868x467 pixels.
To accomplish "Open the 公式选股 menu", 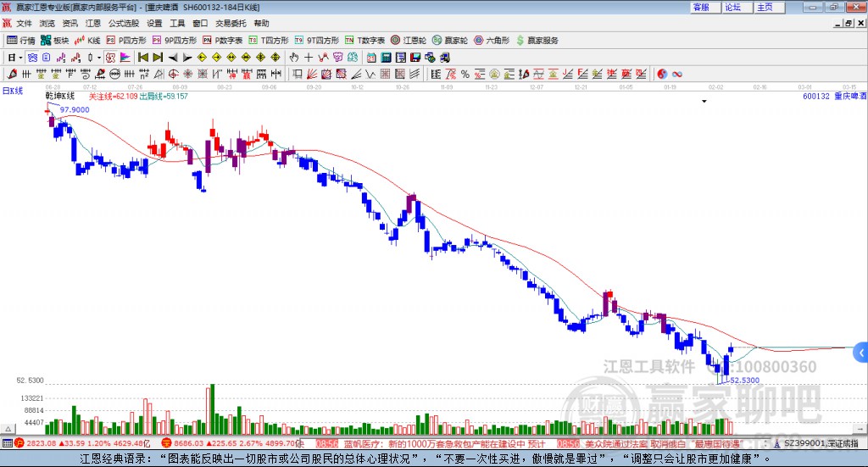I will coord(124,23).
